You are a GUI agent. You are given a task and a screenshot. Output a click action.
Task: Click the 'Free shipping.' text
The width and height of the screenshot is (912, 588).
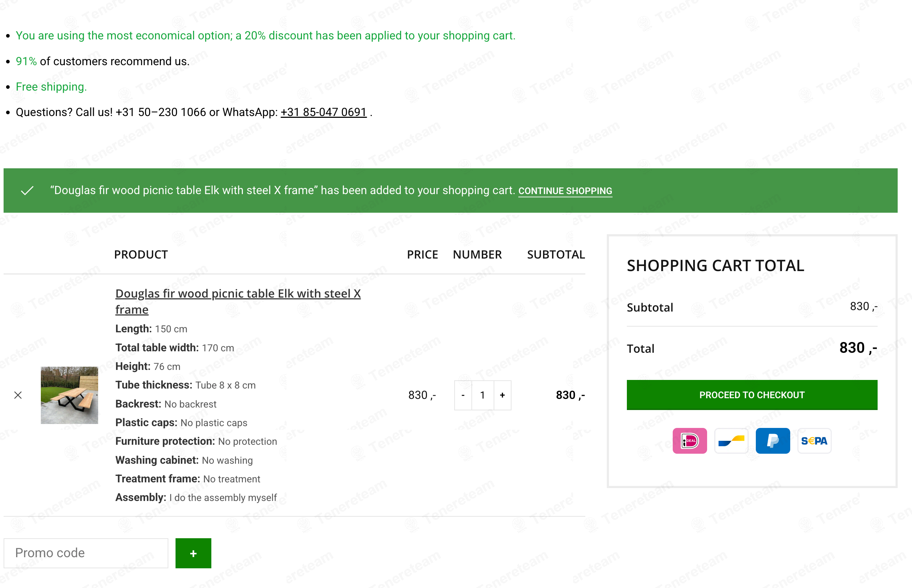click(51, 87)
